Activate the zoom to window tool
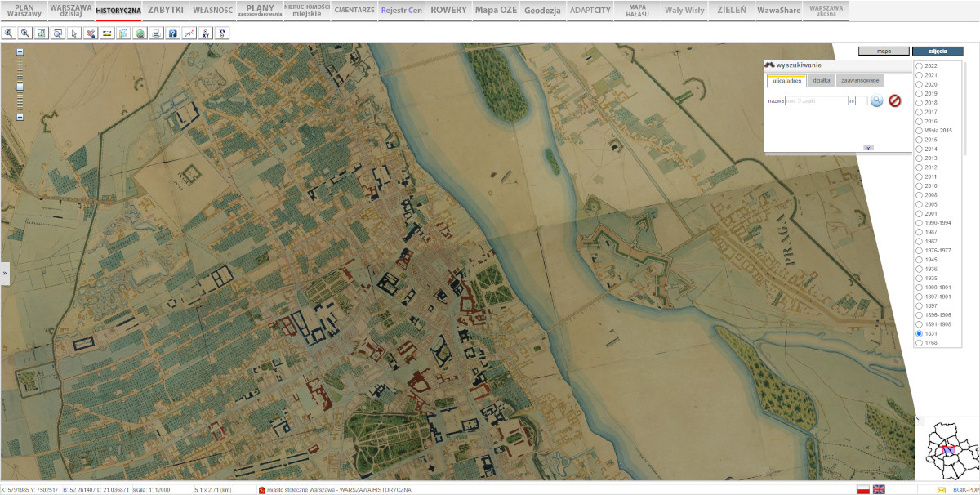Viewport: 980px width, 495px height. point(58,33)
